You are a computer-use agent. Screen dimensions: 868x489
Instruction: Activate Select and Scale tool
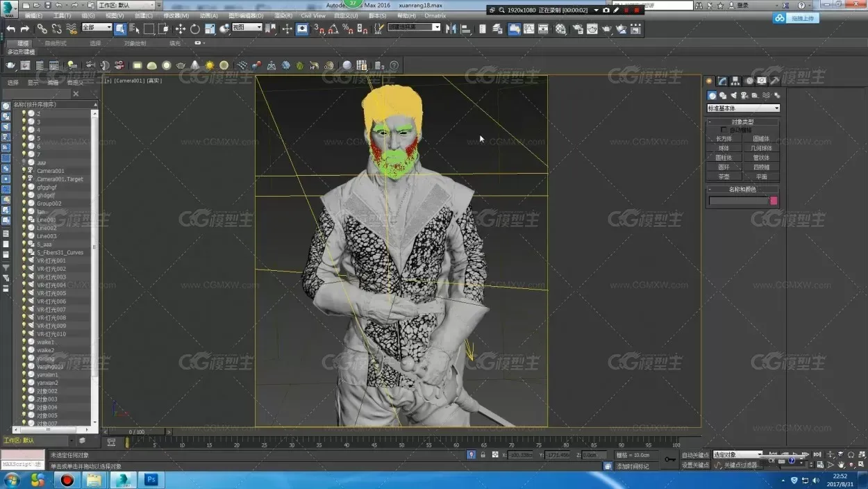pos(210,28)
